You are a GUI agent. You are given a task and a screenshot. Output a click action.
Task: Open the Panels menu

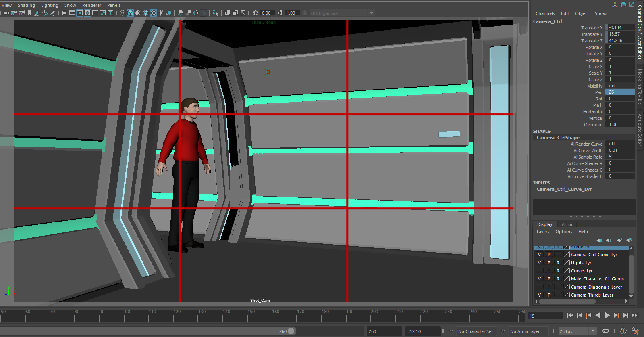(114, 5)
